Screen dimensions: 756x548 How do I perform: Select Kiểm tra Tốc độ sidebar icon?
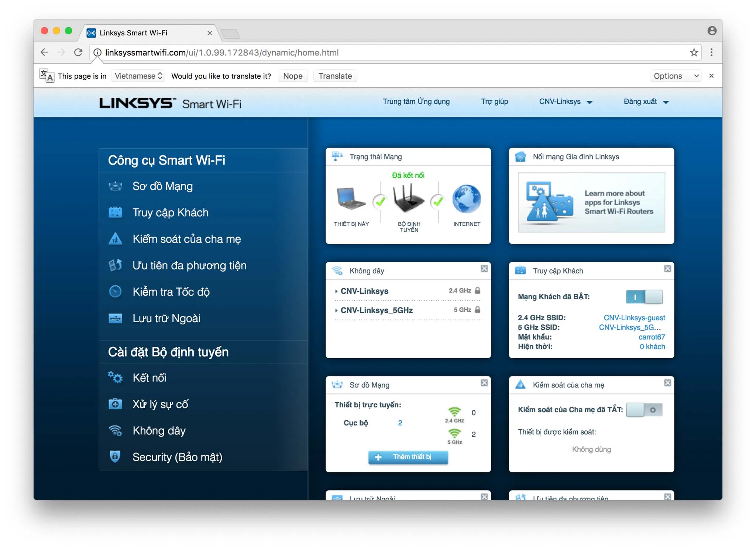[x=115, y=292]
